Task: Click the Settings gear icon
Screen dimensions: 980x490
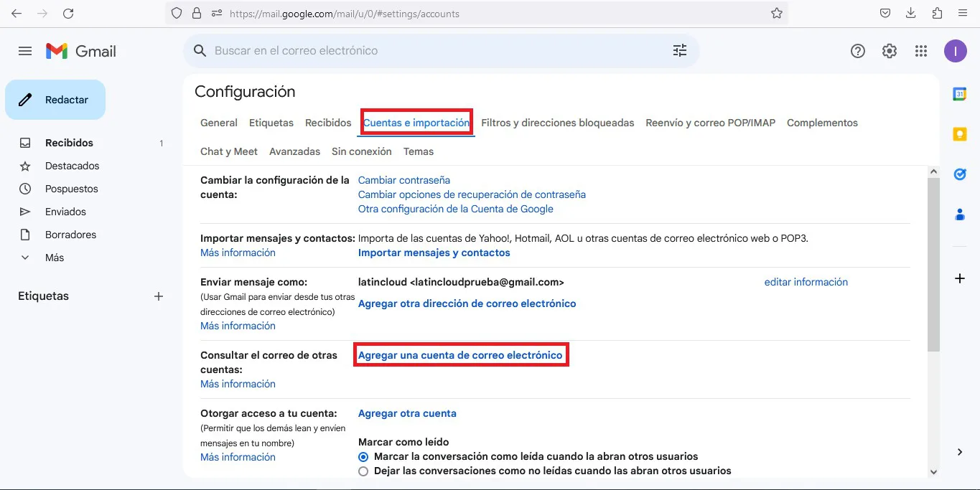Action: pos(890,51)
